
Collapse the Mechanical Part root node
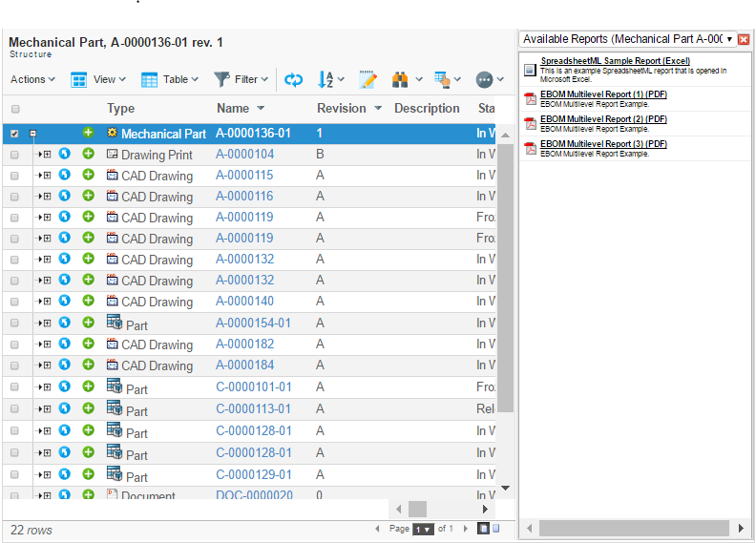point(32,134)
